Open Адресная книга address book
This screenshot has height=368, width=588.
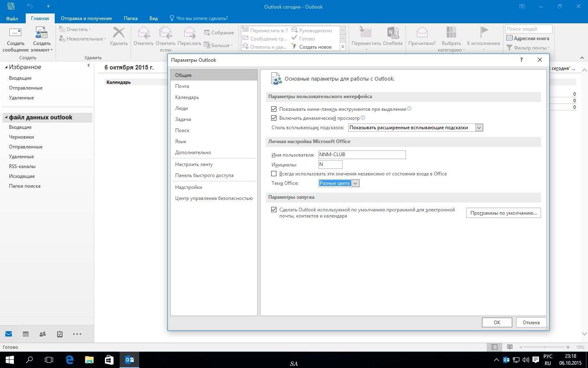coord(528,38)
